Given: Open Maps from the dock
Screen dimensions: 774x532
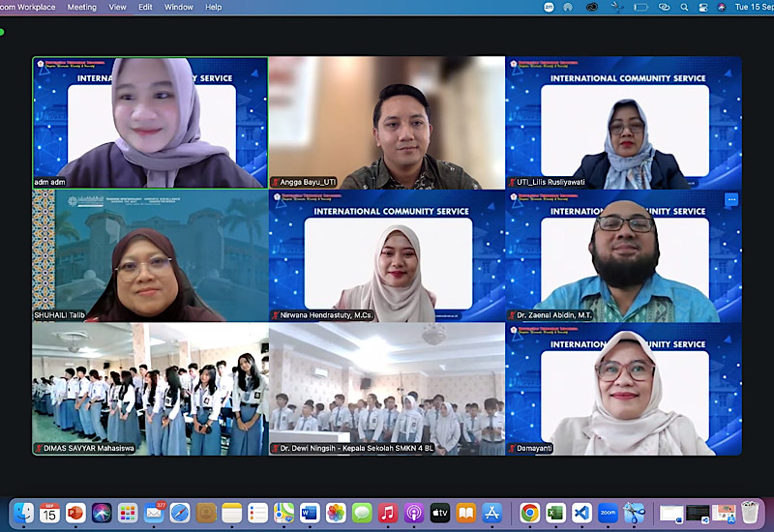Looking at the screenshot, I should (283, 514).
